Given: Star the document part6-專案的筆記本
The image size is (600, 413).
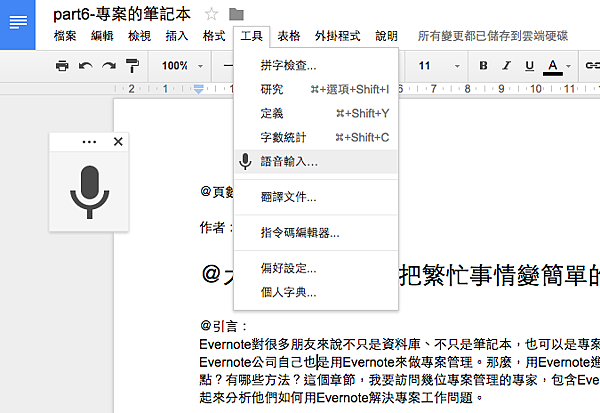Looking at the screenshot, I should pyautogui.click(x=211, y=15).
